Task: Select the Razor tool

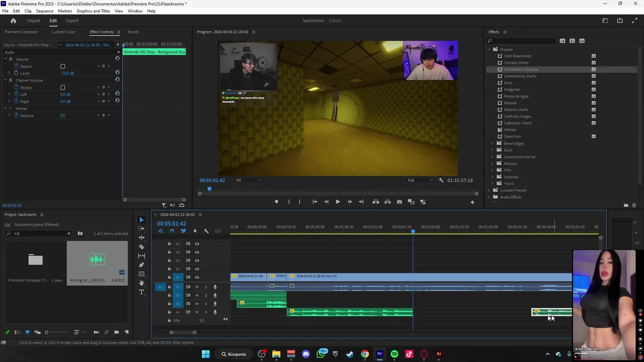Action: (x=141, y=247)
